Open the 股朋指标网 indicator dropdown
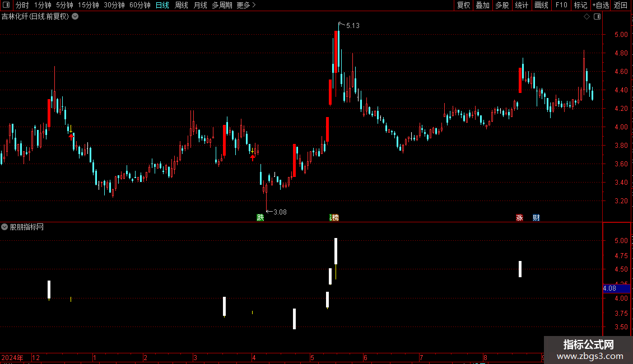 click(x=4, y=227)
